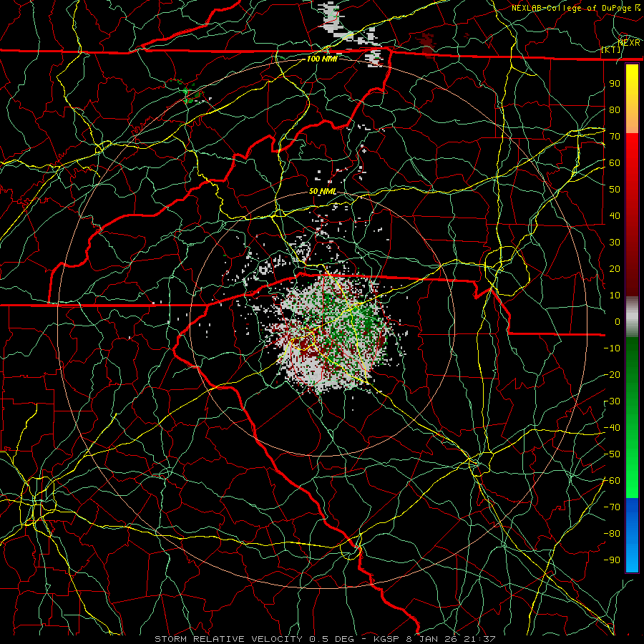644x644 pixels.
Task: Click the 10 value on the velocity scale
Action: tap(615, 296)
